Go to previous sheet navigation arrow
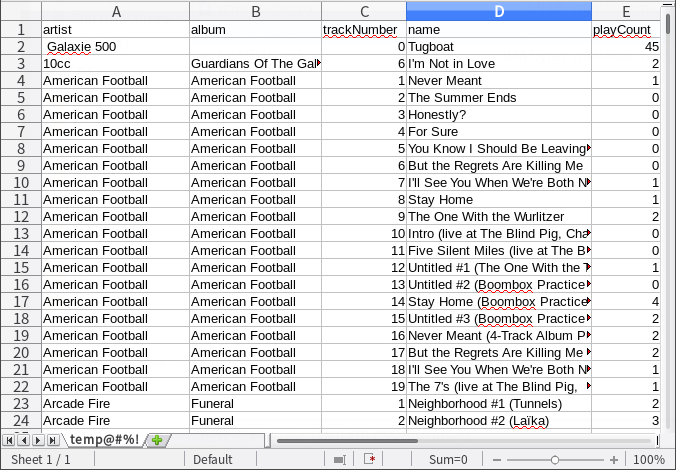The width and height of the screenshot is (676, 470). coord(24,440)
